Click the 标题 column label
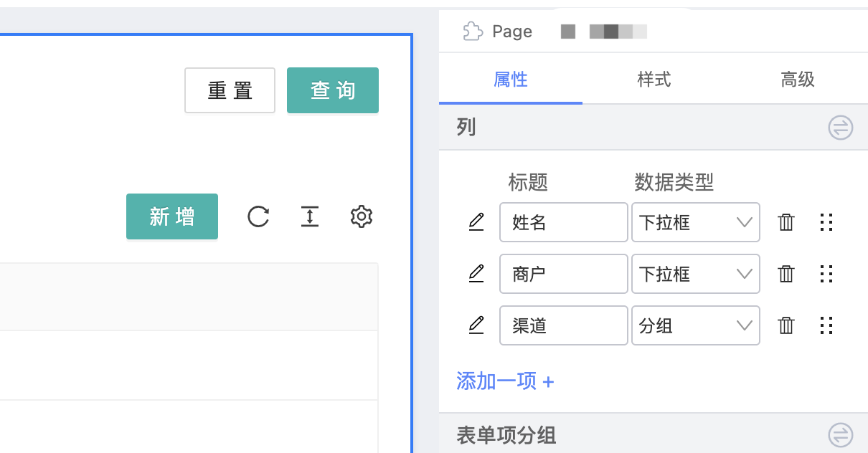 pyautogui.click(x=528, y=182)
